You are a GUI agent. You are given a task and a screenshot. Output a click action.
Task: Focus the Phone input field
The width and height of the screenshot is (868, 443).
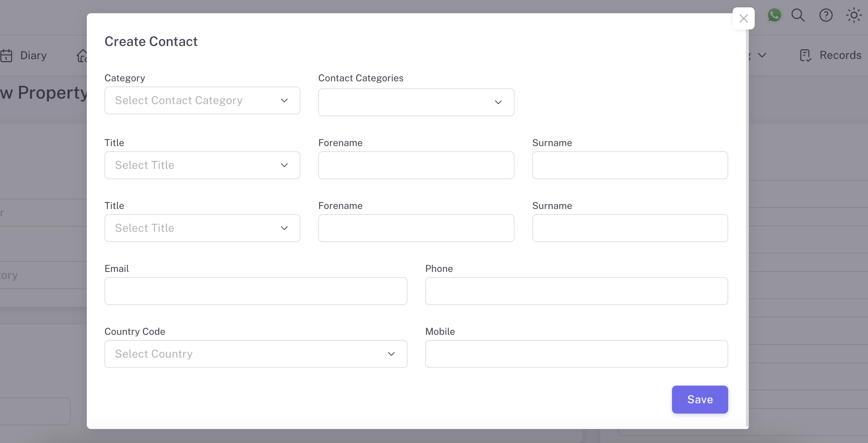[576, 291]
